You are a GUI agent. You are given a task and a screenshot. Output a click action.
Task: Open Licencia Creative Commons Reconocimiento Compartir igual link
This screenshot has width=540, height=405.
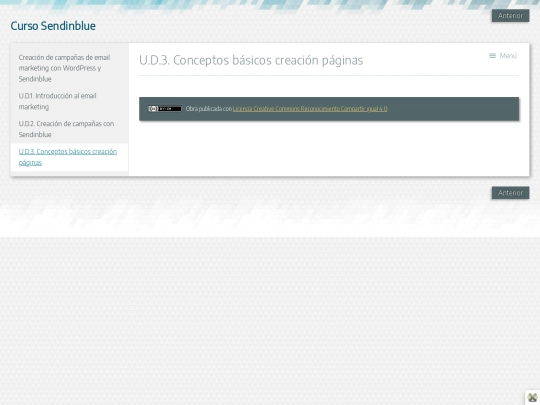(310, 109)
